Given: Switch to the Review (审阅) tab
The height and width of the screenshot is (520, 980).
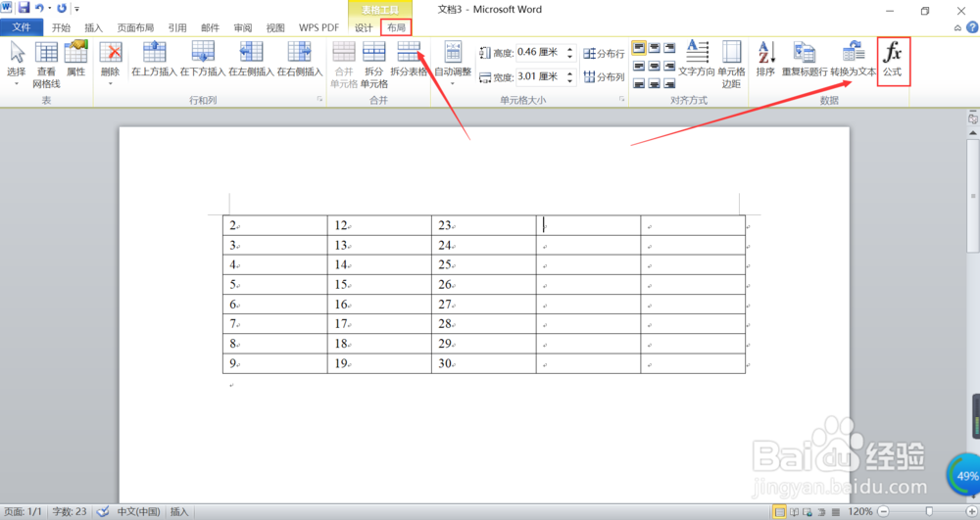Looking at the screenshot, I should (x=243, y=27).
